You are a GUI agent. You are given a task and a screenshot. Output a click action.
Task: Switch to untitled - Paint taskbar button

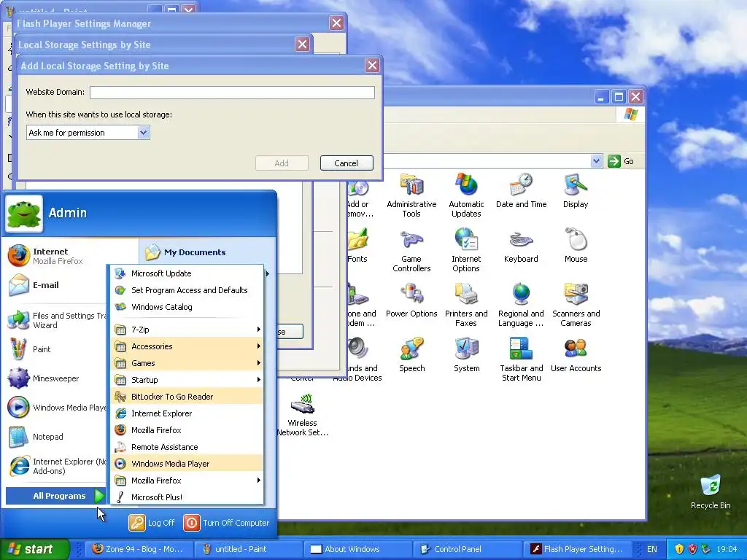pyautogui.click(x=248, y=549)
